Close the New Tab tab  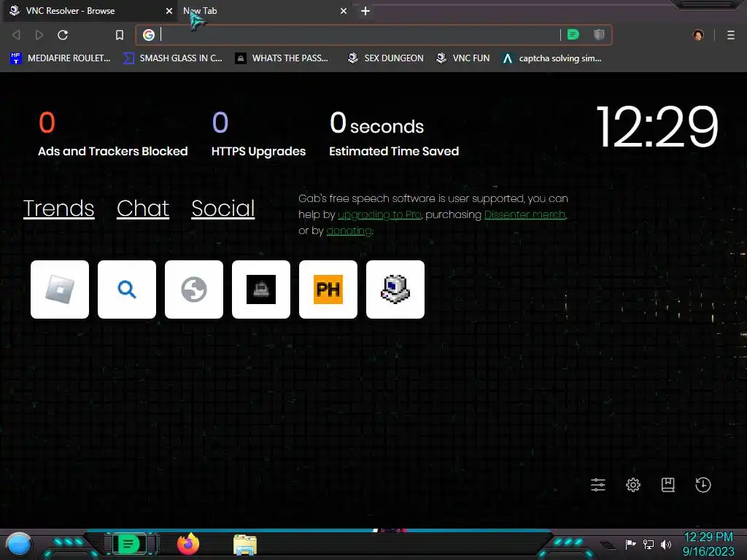pos(344,10)
